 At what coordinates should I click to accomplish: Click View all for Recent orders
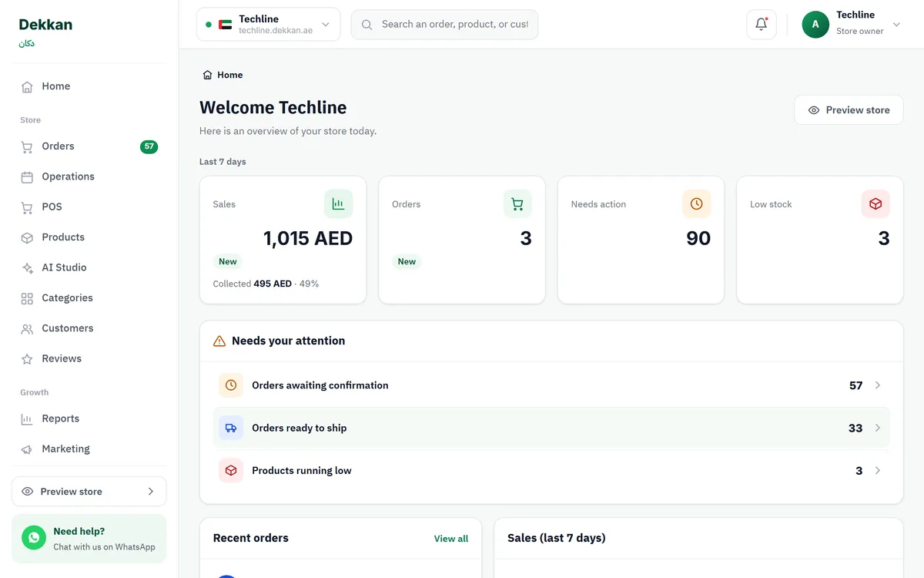451,539
